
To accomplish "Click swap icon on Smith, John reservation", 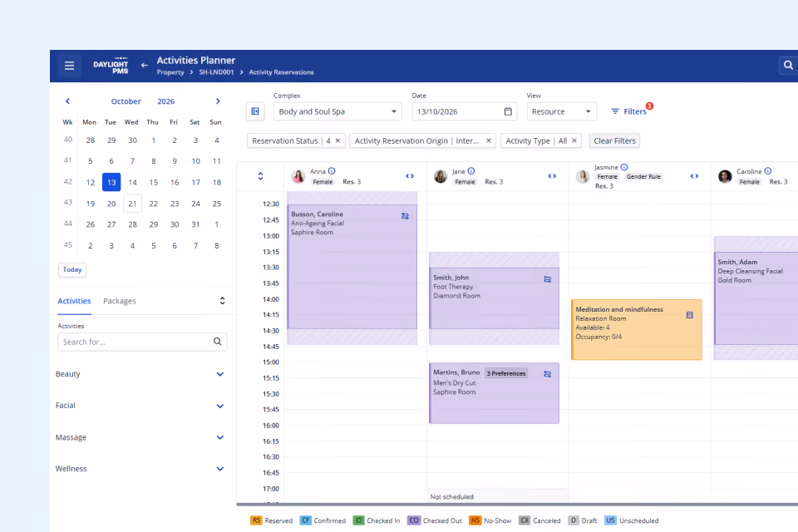I will [x=548, y=279].
